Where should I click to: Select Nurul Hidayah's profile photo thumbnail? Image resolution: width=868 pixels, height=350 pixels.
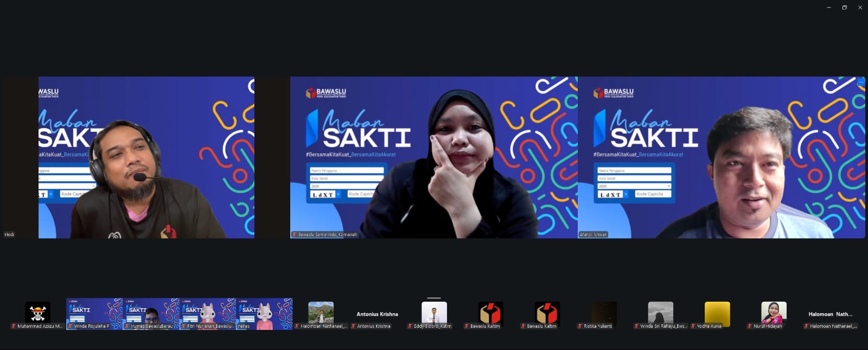(774, 314)
